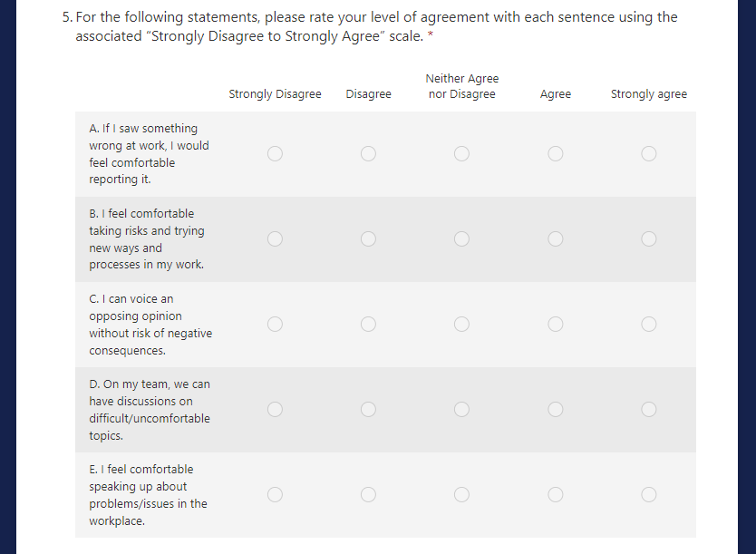
Task: Choose Agree for statement D
Action: tap(556, 410)
